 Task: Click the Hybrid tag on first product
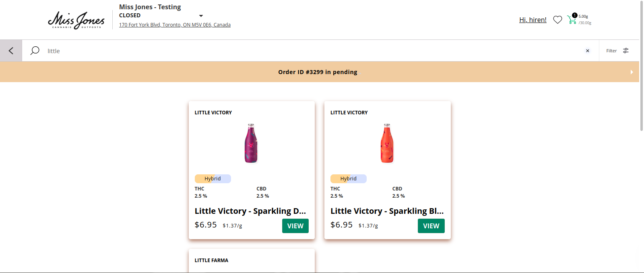(x=213, y=179)
